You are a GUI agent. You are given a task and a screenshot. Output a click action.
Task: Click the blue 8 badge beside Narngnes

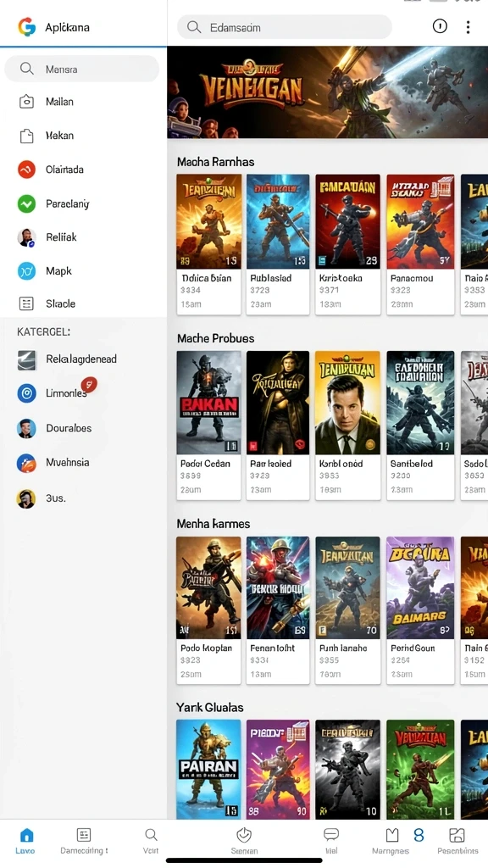pyautogui.click(x=419, y=835)
